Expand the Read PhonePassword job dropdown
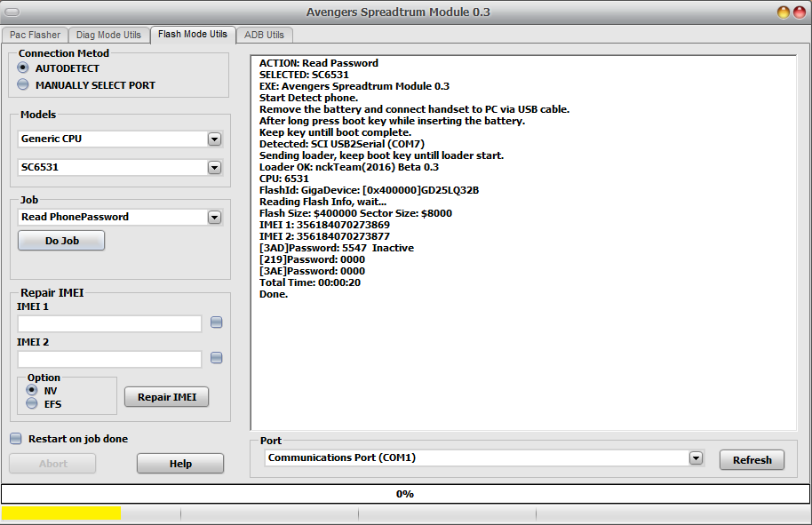The height and width of the screenshot is (525, 812). tap(214, 217)
